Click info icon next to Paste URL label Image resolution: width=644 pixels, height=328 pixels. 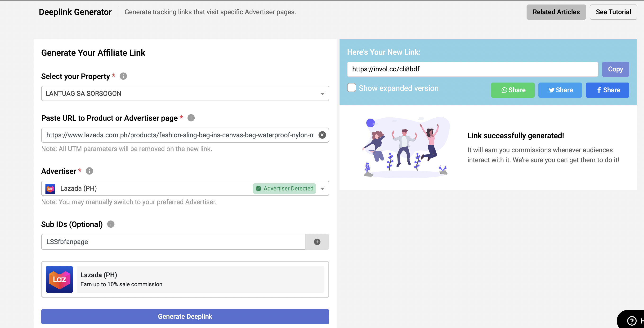191,118
